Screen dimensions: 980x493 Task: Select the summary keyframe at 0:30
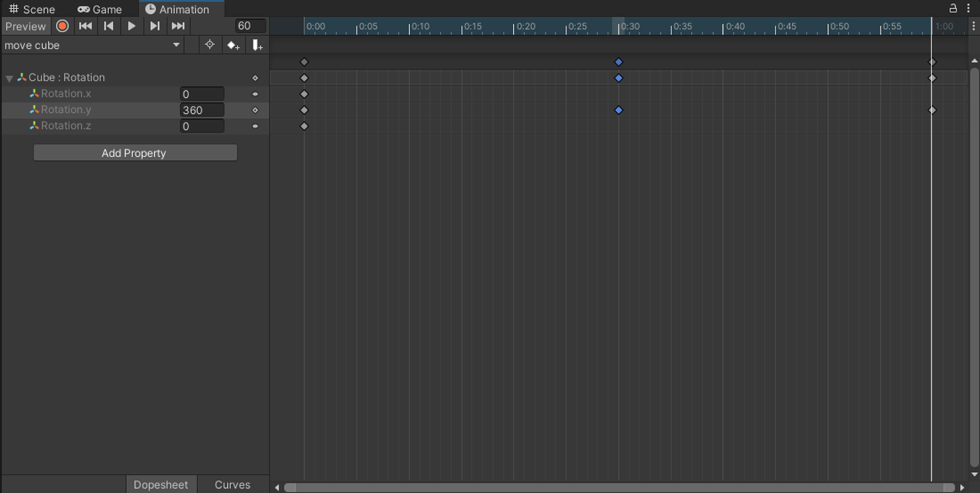click(x=618, y=62)
